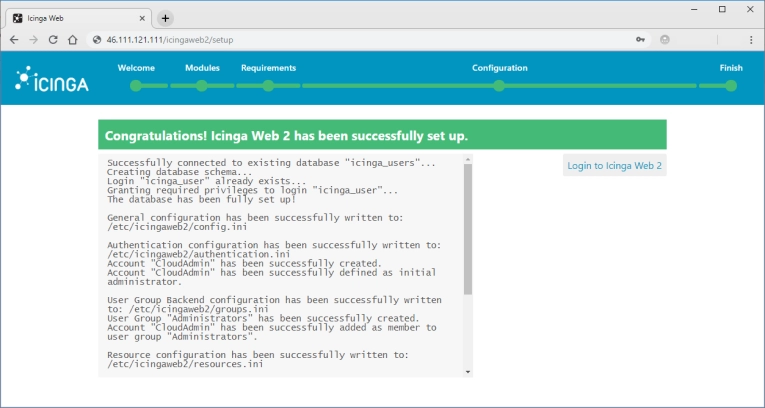Go to browser home page icon
This screenshot has width=765, height=408.
pos(73,40)
